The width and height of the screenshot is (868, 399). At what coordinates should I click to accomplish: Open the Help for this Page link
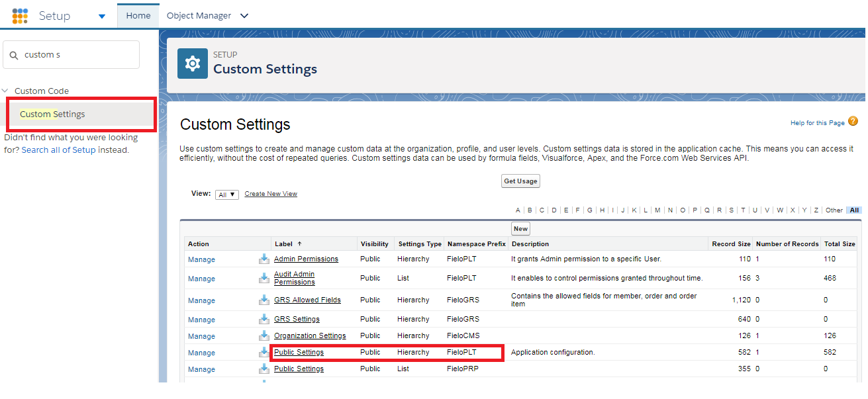pos(818,123)
